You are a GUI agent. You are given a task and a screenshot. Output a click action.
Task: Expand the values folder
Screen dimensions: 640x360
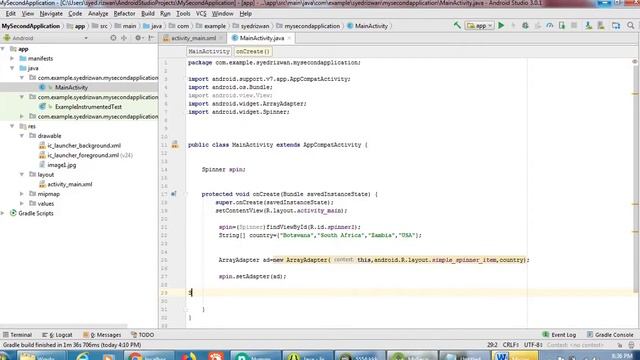click(x=22, y=204)
